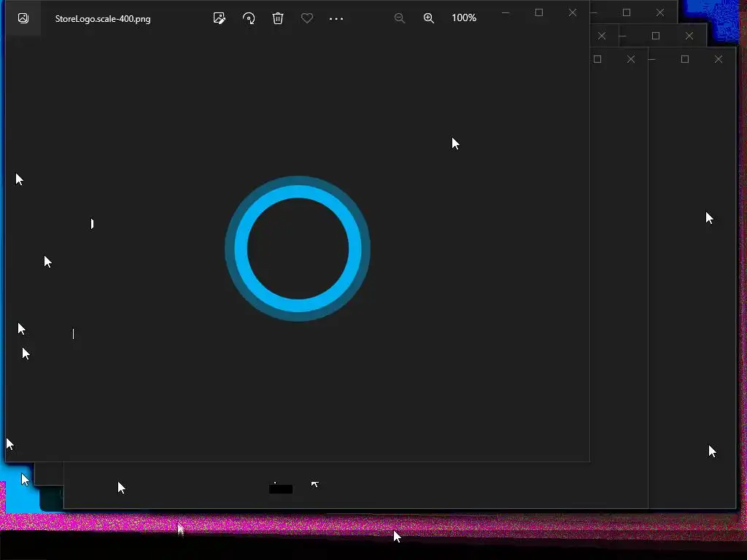The height and width of the screenshot is (560, 747).
Task: Maximize the StoreLogo.scale-400.png photo window
Action: [539, 12]
